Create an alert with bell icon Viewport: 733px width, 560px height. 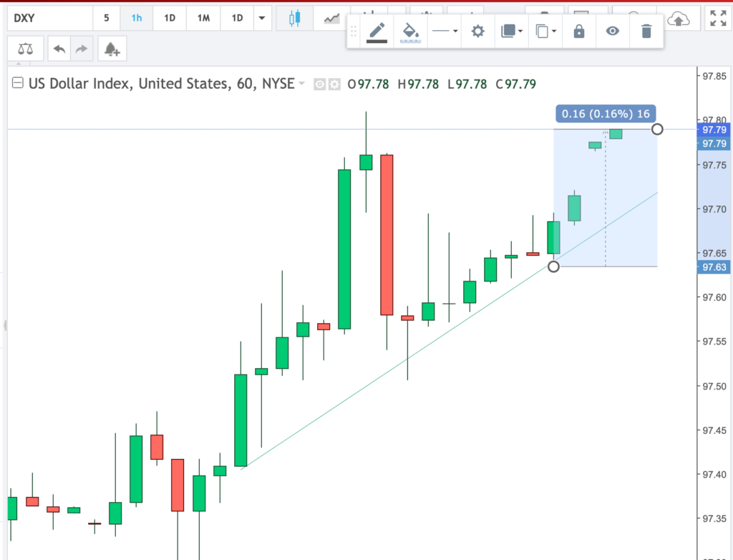[112, 49]
